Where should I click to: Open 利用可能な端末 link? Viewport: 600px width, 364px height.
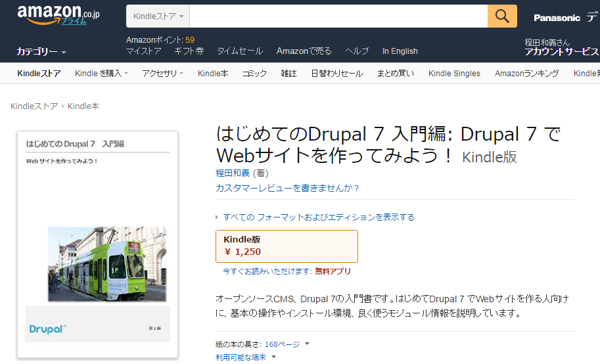(x=241, y=357)
